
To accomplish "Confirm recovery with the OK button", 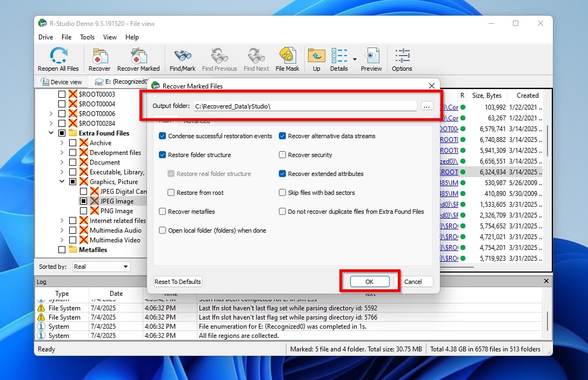I will click(369, 282).
